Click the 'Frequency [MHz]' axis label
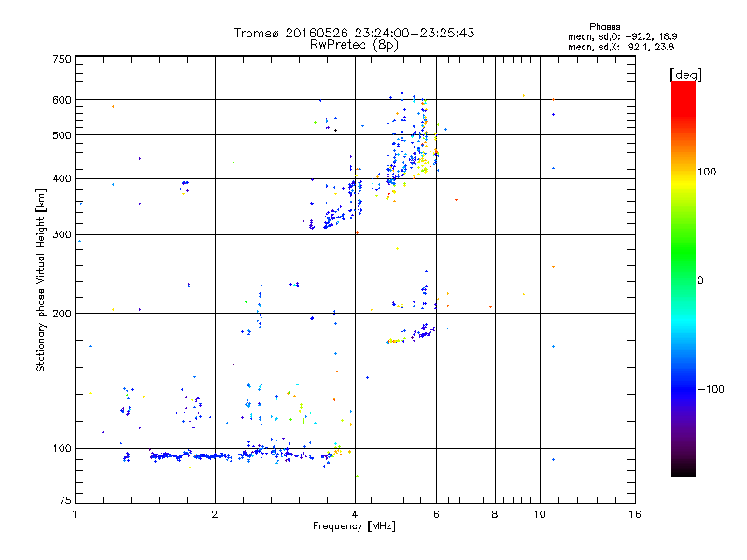747x560 pixels. pos(354,526)
